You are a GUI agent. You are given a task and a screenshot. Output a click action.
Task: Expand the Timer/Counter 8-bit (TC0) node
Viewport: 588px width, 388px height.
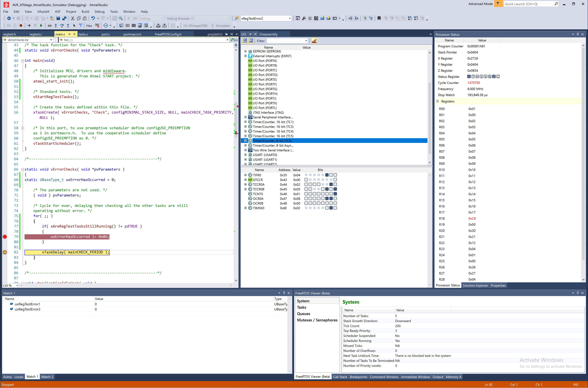coord(245,141)
